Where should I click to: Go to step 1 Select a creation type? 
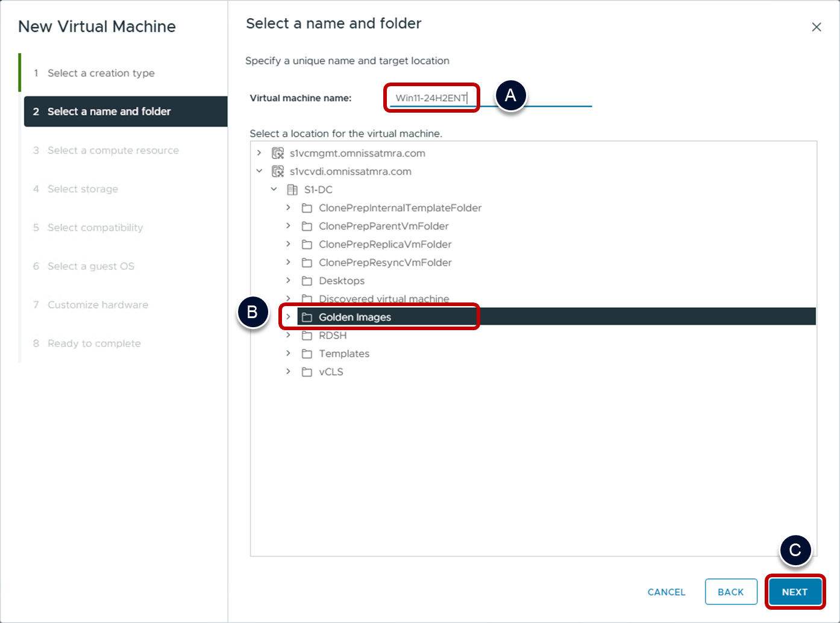101,73
